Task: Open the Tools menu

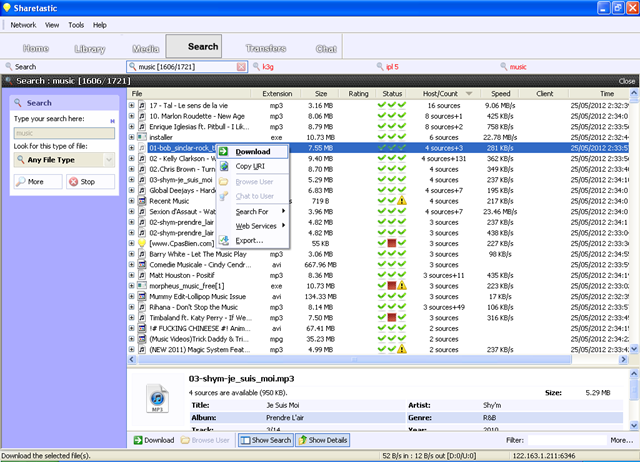Action: click(76, 24)
